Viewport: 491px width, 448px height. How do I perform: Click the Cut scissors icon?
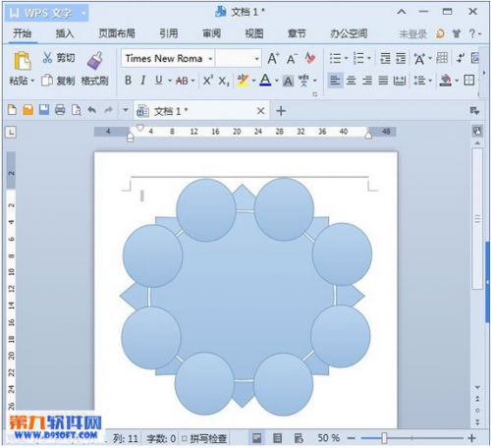pyautogui.click(x=47, y=58)
